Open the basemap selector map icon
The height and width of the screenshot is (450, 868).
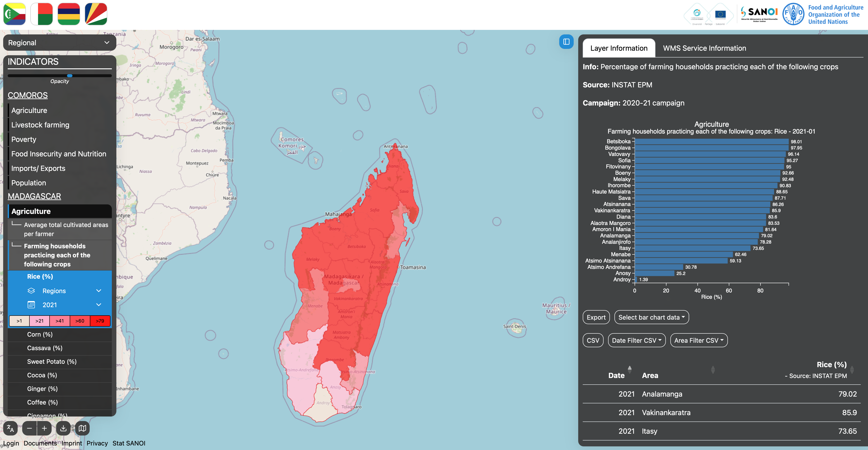[82, 428]
